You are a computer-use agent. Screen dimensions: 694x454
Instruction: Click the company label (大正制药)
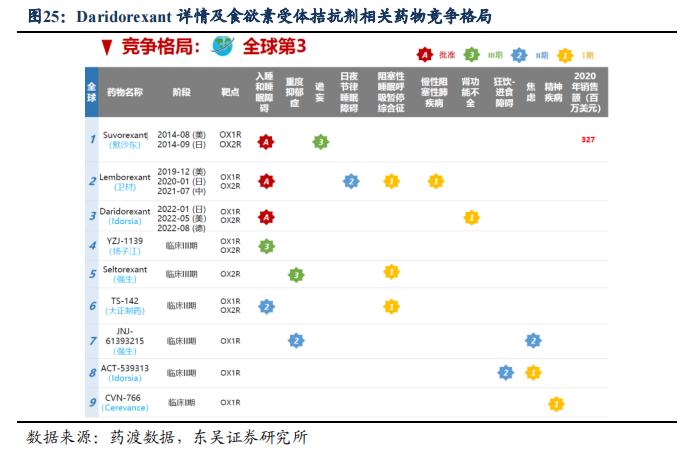tap(125, 311)
